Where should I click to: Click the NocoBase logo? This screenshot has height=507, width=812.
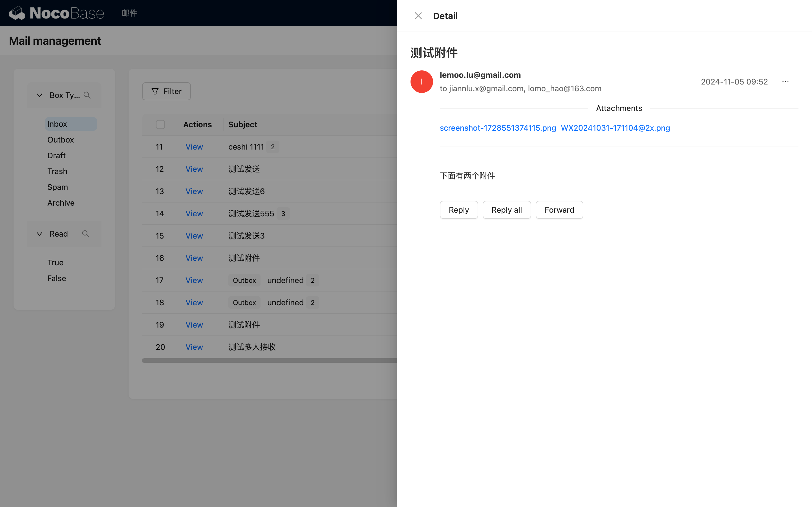pyautogui.click(x=56, y=13)
